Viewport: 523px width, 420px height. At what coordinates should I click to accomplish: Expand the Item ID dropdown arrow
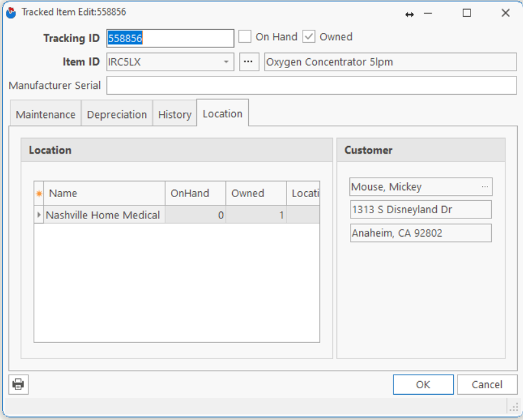coord(226,62)
